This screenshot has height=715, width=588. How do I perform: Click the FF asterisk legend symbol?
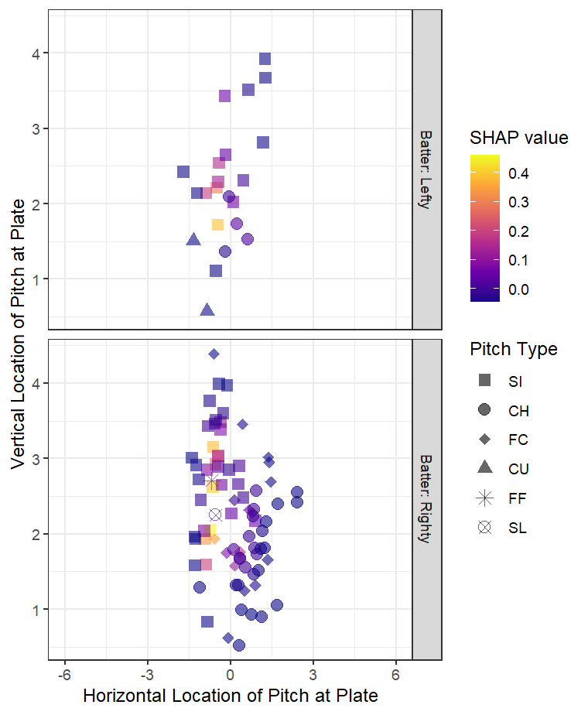tap(485, 498)
